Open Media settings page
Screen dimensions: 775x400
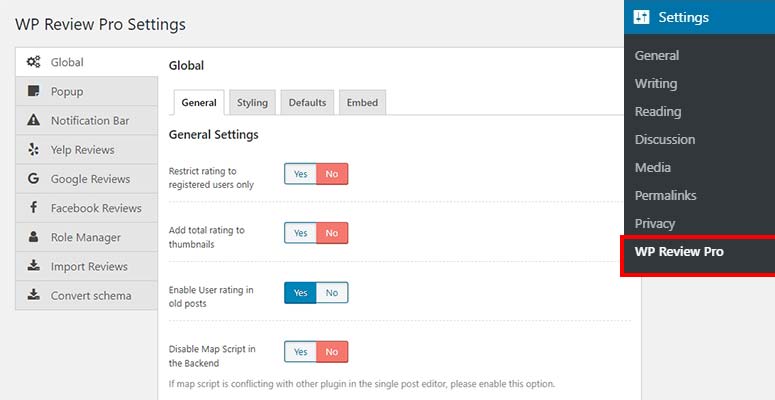(652, 168)
